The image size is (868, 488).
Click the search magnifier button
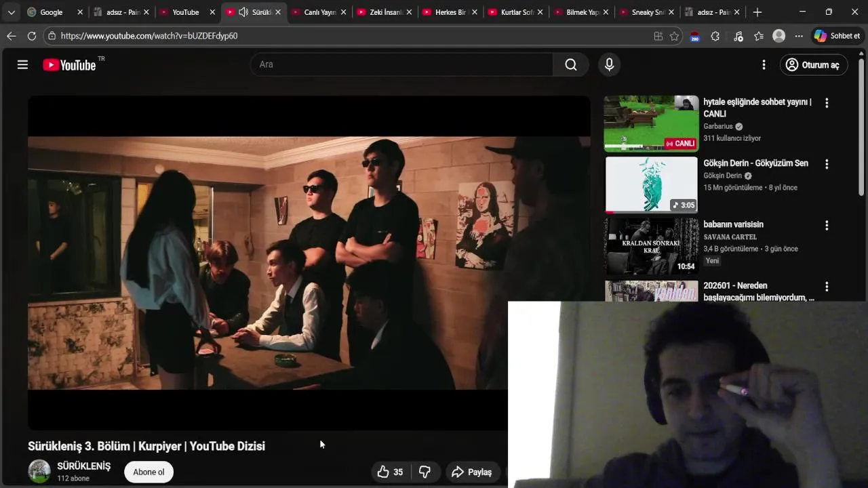coord(571,64)
